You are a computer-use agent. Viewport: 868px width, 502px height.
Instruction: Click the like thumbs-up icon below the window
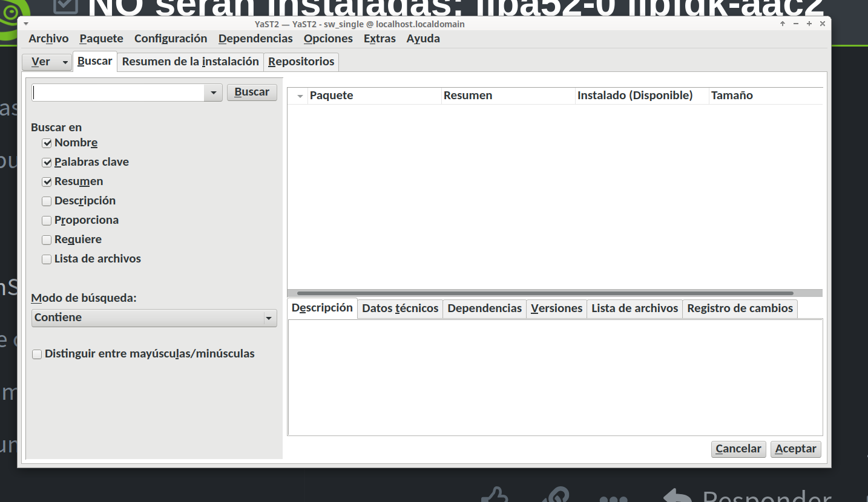coord(494,496)
